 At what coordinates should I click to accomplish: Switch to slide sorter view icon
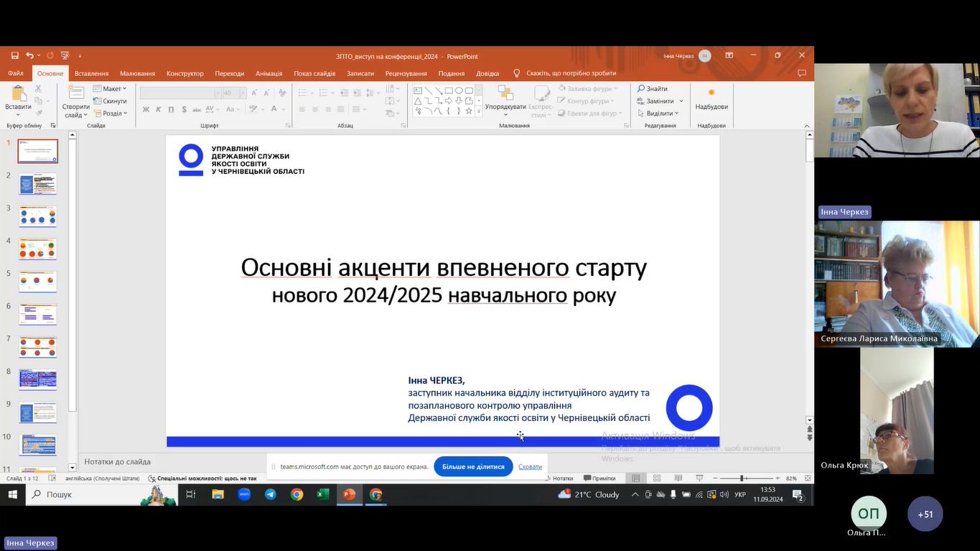(x=657, y=478)
